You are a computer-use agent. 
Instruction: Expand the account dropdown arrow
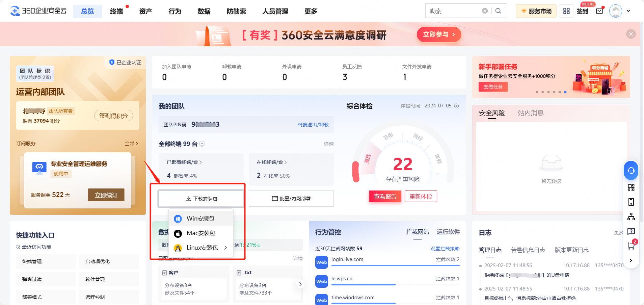[628, 11]
